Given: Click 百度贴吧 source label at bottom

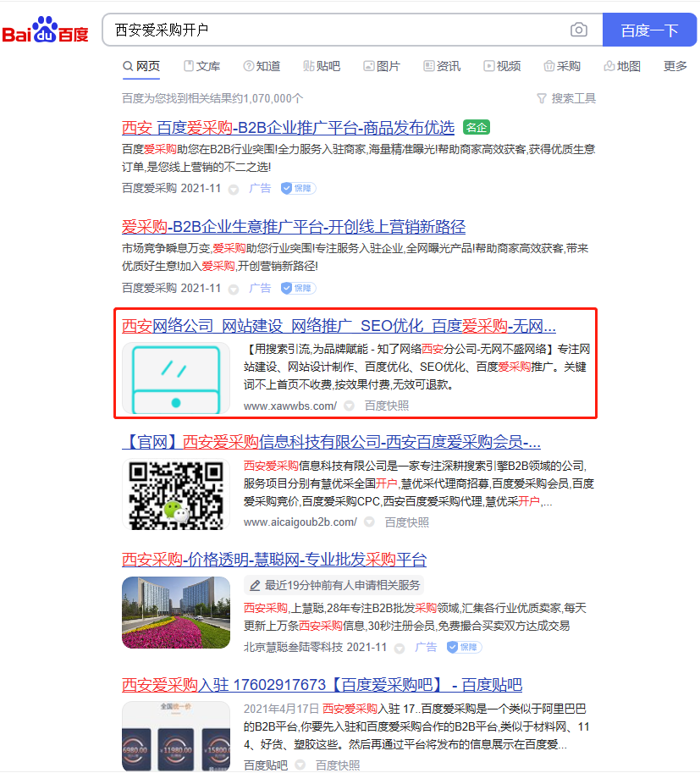Looking at the screenshot, I should (x=266, y=765).
